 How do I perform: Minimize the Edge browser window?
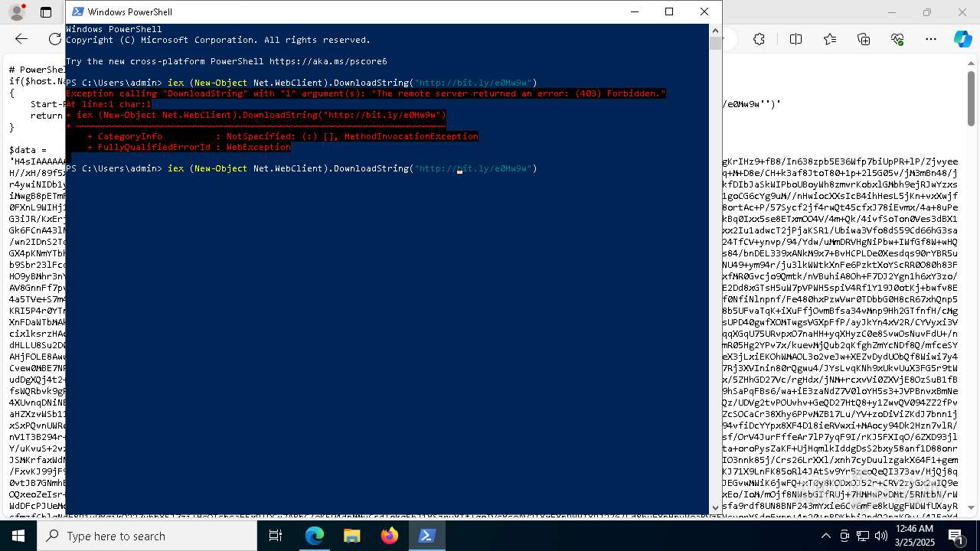coord(892,12)
